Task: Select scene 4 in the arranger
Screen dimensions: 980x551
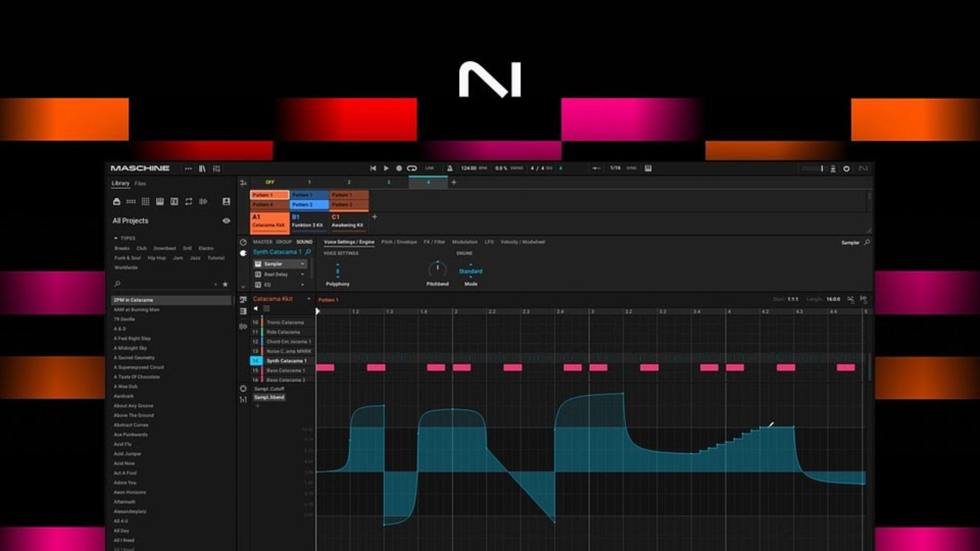Action: [x=428, y=182]
